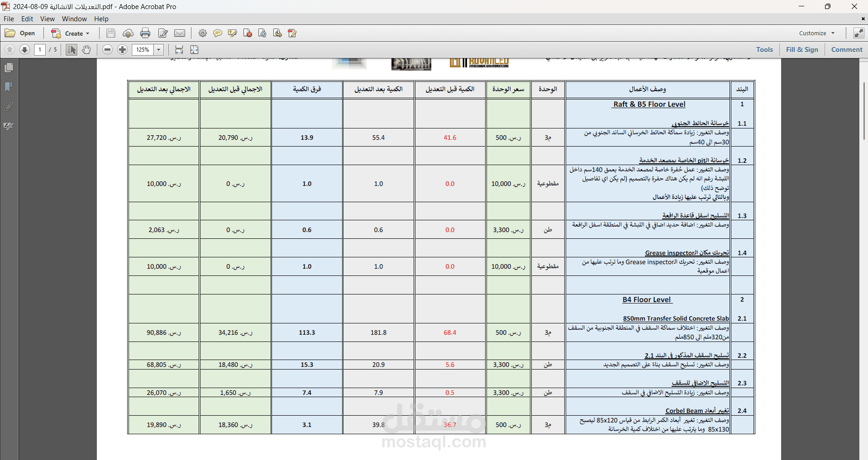Open the View menu
The image size is (868, 460).
[x=48, y=19]
